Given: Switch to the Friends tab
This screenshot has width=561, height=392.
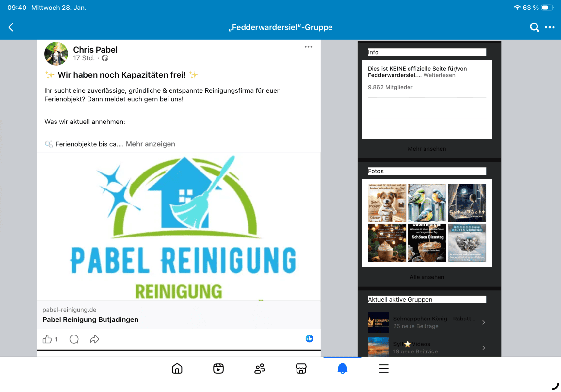Looking at the screenshot, I should [x=260, y=368].
